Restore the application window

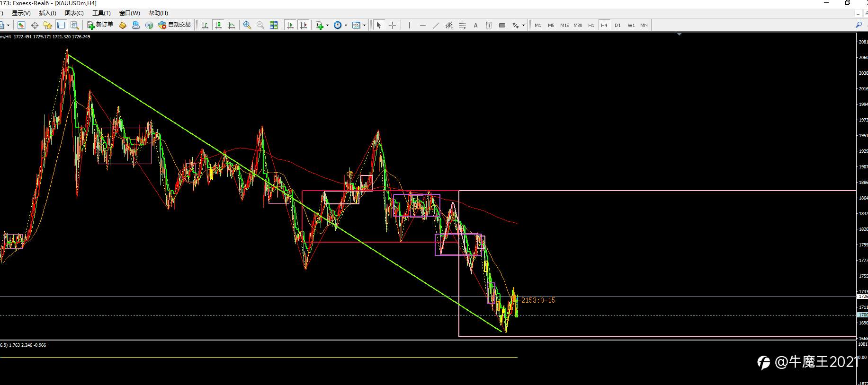pyautogui.click(x=848, y=3)
